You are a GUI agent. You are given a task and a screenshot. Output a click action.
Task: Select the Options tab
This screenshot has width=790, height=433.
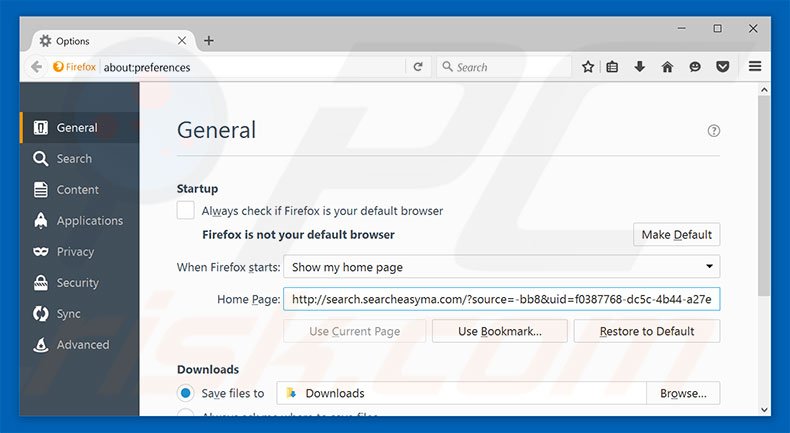point(113,41)
